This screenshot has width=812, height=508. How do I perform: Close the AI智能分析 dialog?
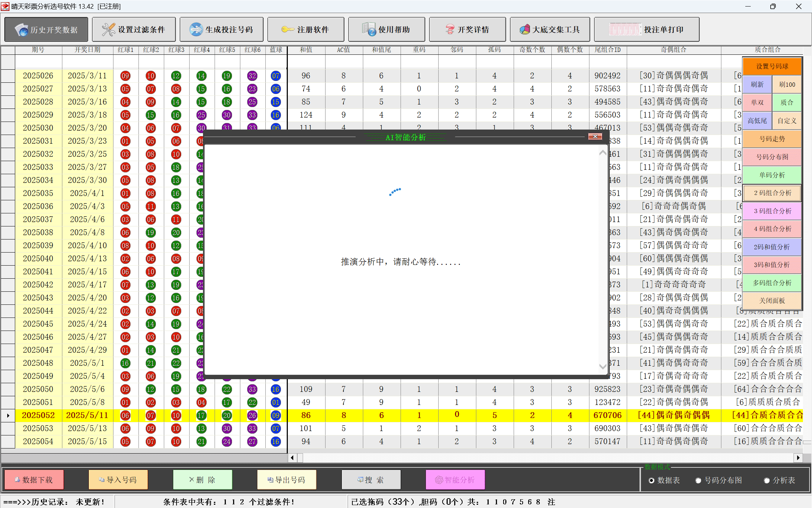[x=595, y=136]
